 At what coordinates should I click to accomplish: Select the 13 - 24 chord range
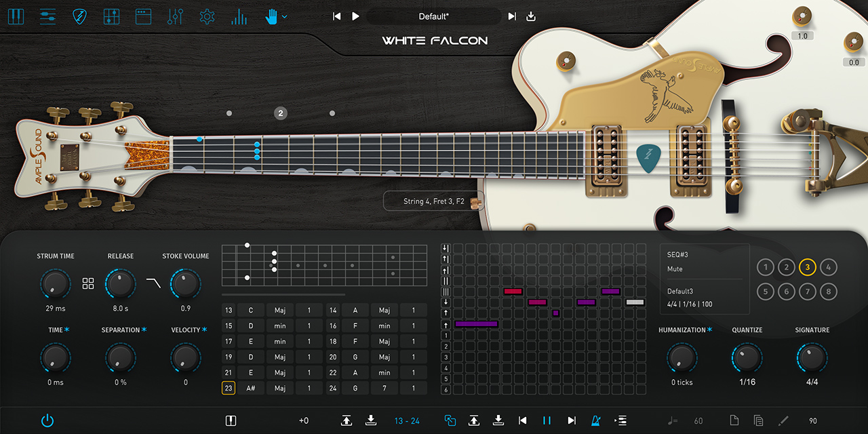pos(406,421)
